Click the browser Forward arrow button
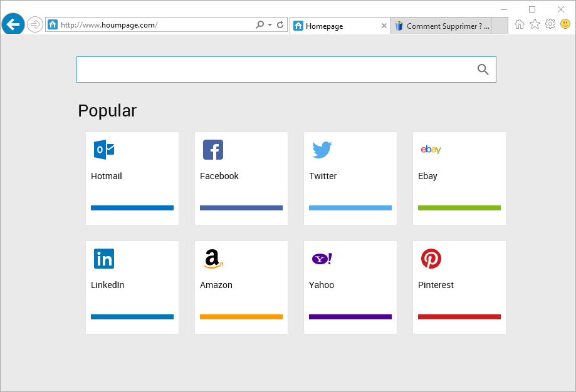 [x=35, y=24]
